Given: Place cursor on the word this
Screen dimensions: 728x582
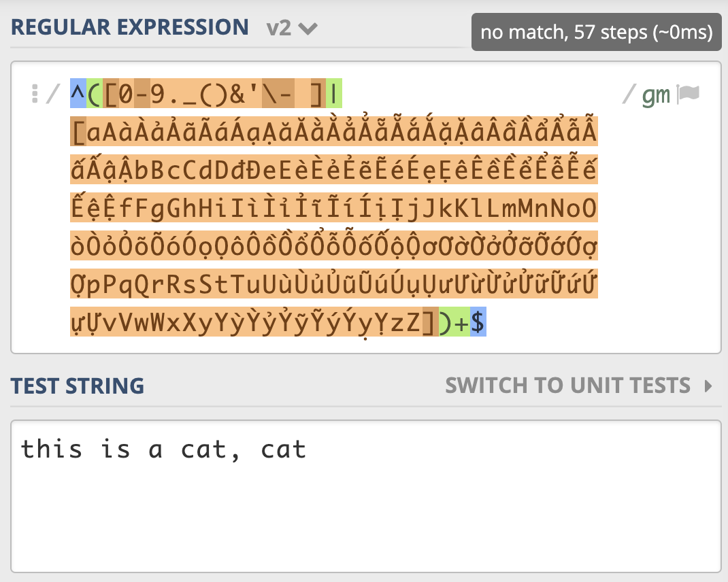Looking at the screenshot, I should click(x=52, y=449).
